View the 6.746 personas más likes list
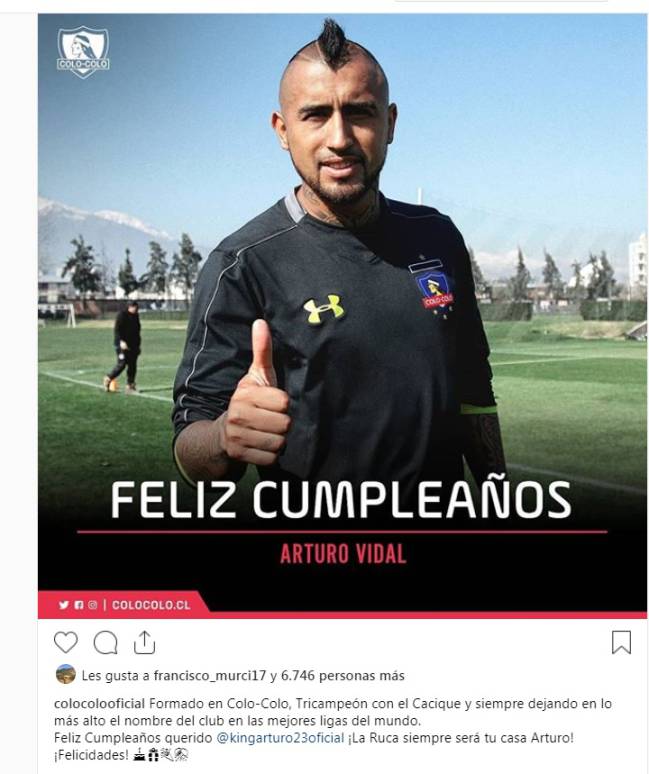The image size is (649, 774). point(343,675)
